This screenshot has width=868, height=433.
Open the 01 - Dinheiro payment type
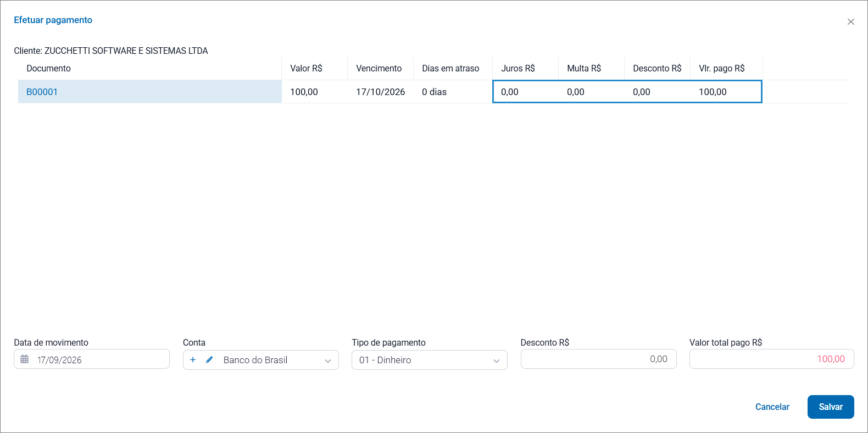[430, 360]
